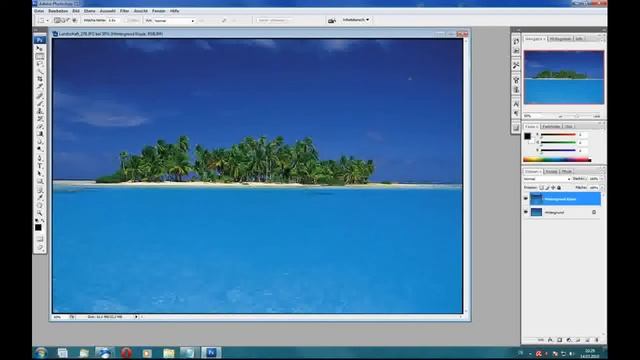Screen dimensions: 640x360
Task: Select the Lasso tool
Action: pyautogui.click(x=40, y=64)
